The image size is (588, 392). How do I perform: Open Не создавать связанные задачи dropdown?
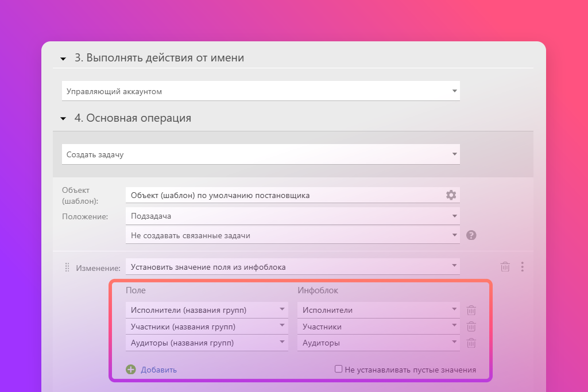point(292,235)
